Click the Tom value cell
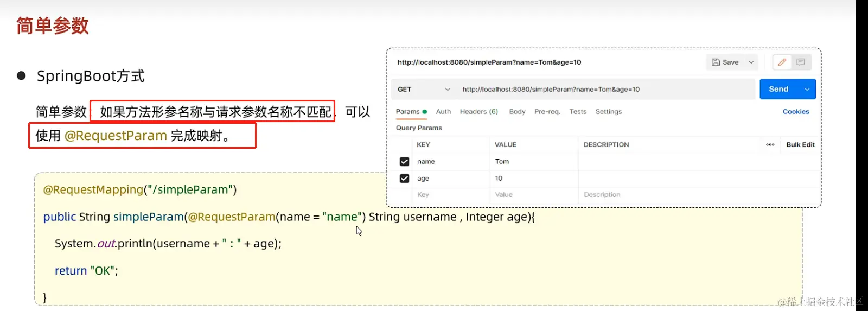Viewport: 868px width, 311px height. [534, 162]
